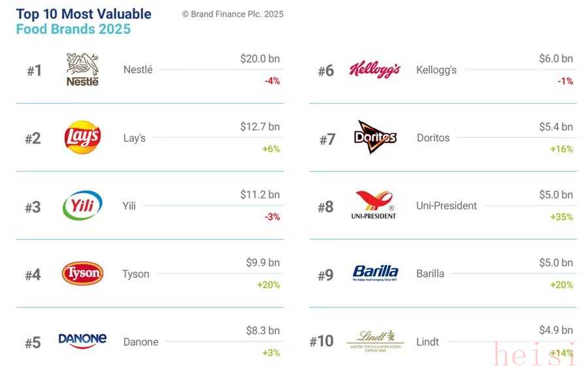588x374 pixels.
Task: Click the blue Danone logo
Action: pos(82,340)
